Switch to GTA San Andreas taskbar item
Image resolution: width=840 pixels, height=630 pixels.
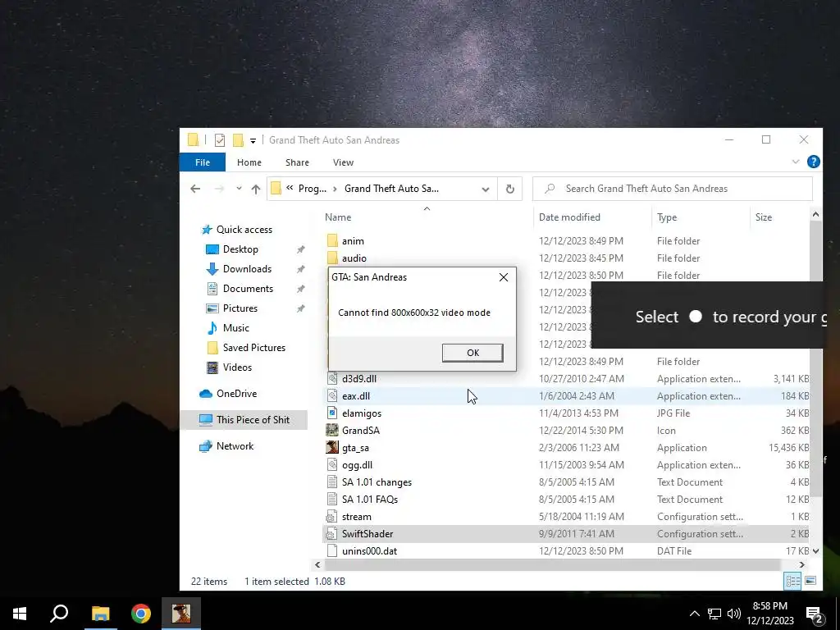[181, 614]
